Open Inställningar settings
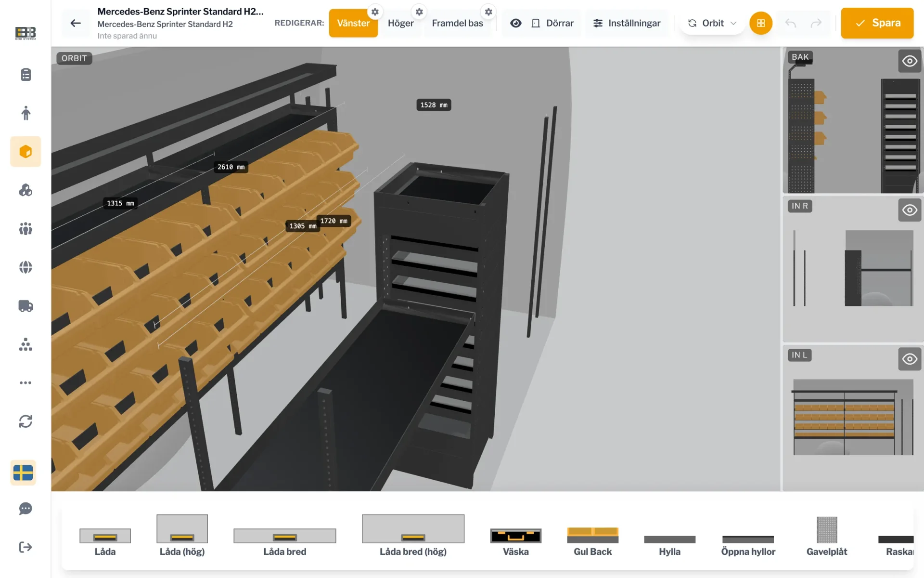 [627, 23]
